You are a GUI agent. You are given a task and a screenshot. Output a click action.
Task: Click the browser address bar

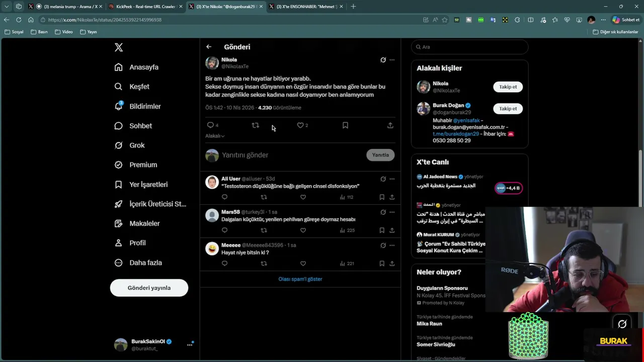click(x=229, y=20)
